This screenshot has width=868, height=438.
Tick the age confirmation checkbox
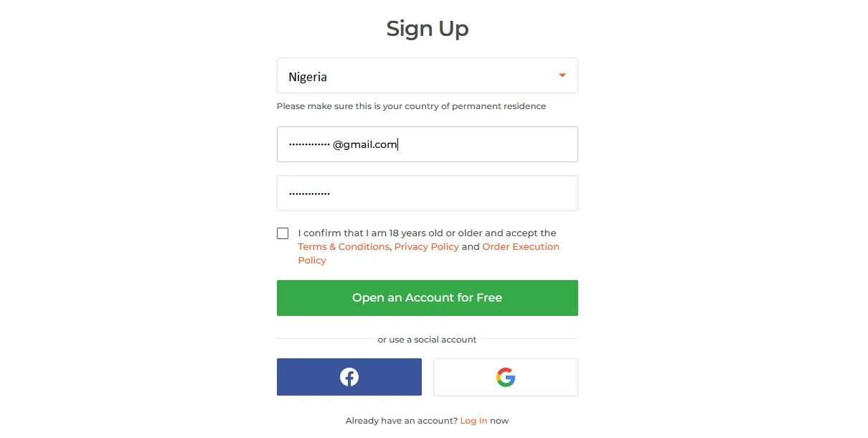pos(283,233)
